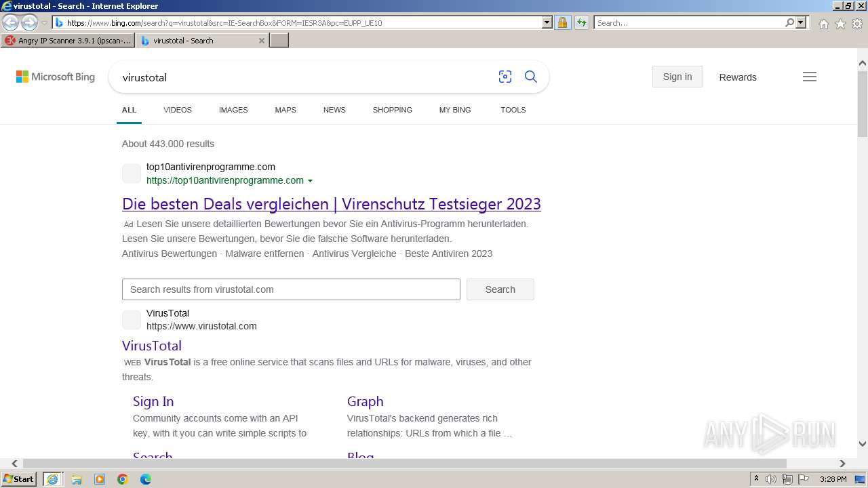Click the Antivirus Bewertungen sublink
The height and width of the screenshot is (488, 868).
170,253
